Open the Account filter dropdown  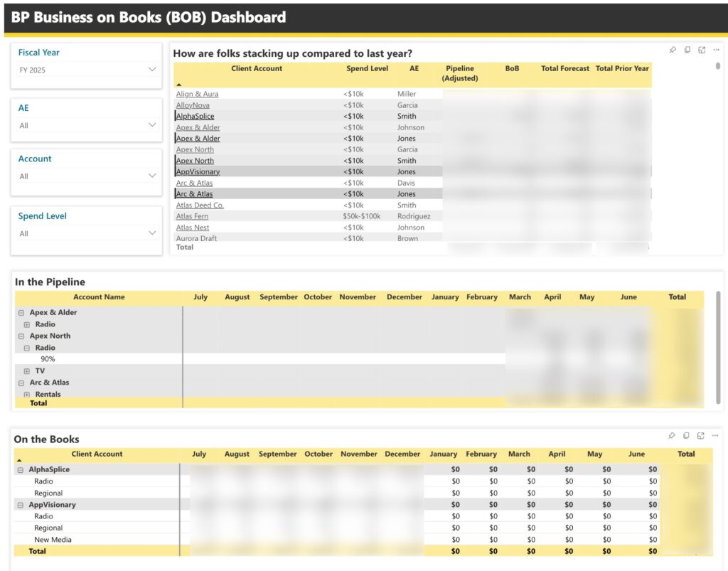[x=87, y=176]
